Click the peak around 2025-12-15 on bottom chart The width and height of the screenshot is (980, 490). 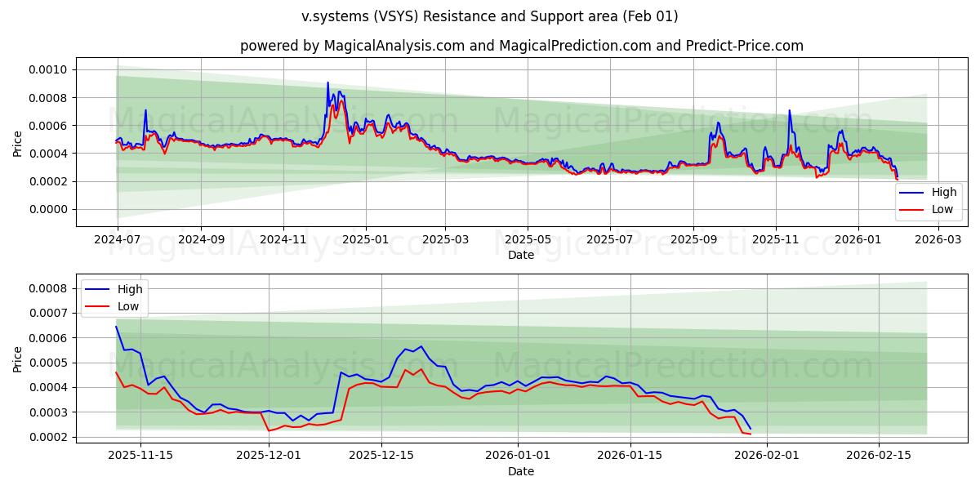pyautogui.click(x=421, y=347)
